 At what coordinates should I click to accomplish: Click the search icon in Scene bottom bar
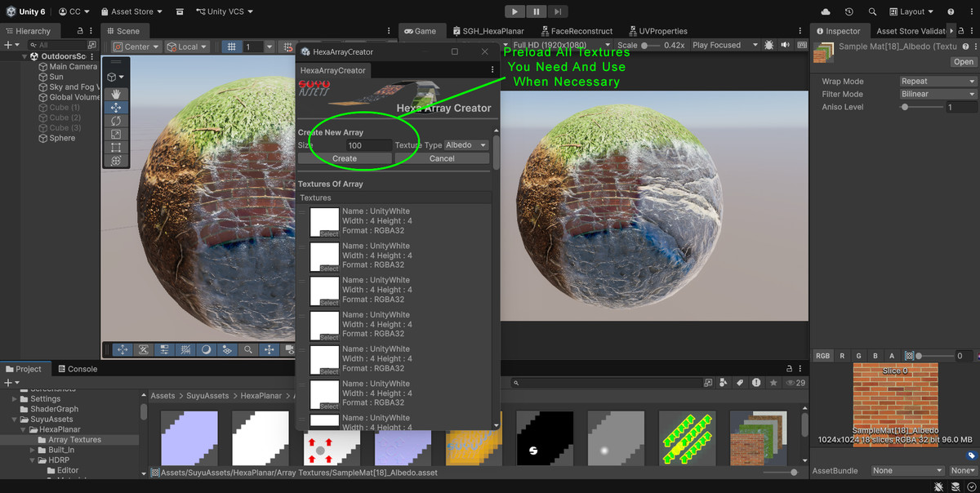[x=247, y=349]
